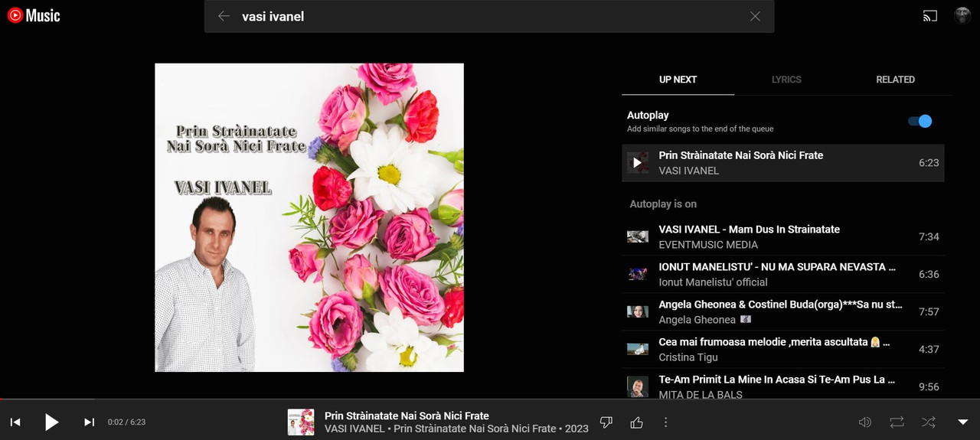Toggle the Autoplay switch off
The height and width of the screenshot is (440, 980).
pyautogui.click(x=920, y=121)
